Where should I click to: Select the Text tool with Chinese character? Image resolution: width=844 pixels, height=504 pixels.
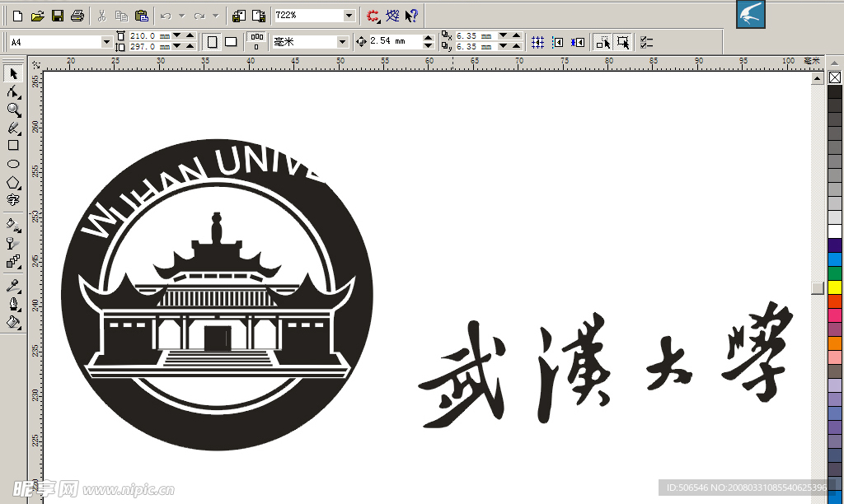tap(13, 200)
